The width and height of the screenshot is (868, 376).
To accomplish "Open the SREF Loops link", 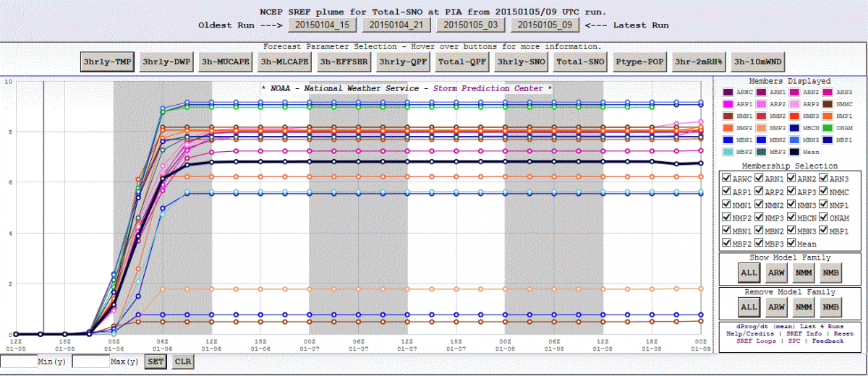I will pos(757,341).
